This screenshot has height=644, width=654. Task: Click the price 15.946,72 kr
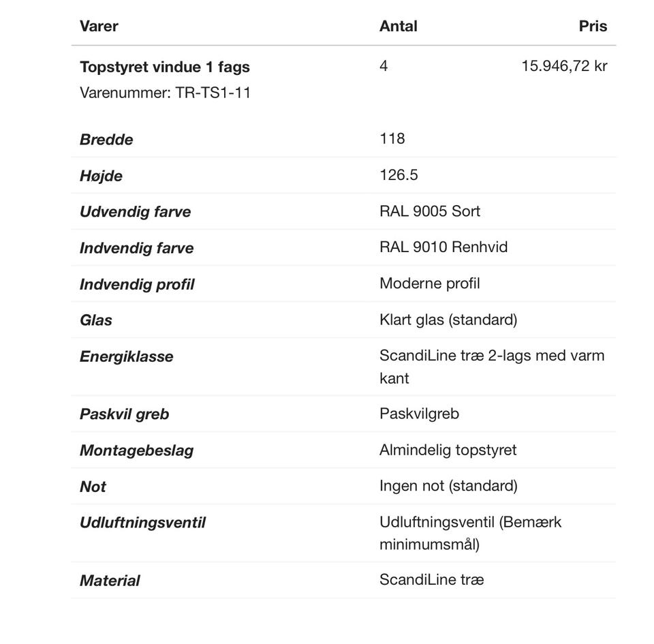tap(563, 66)
